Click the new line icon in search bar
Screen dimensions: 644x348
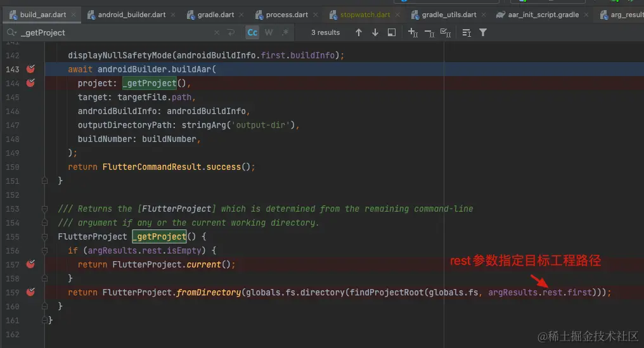(x=231, y=32)
